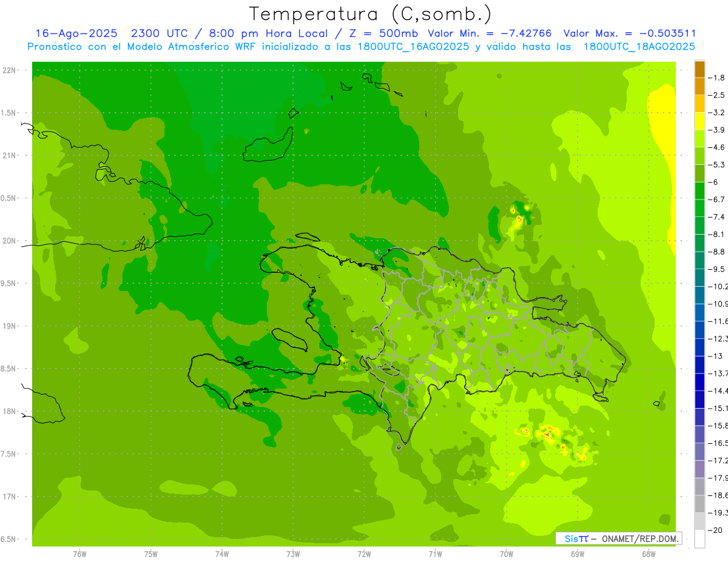Click the "71W" longitude label
This screenshot has width=728, height=562.
click(x=435, y=554)
